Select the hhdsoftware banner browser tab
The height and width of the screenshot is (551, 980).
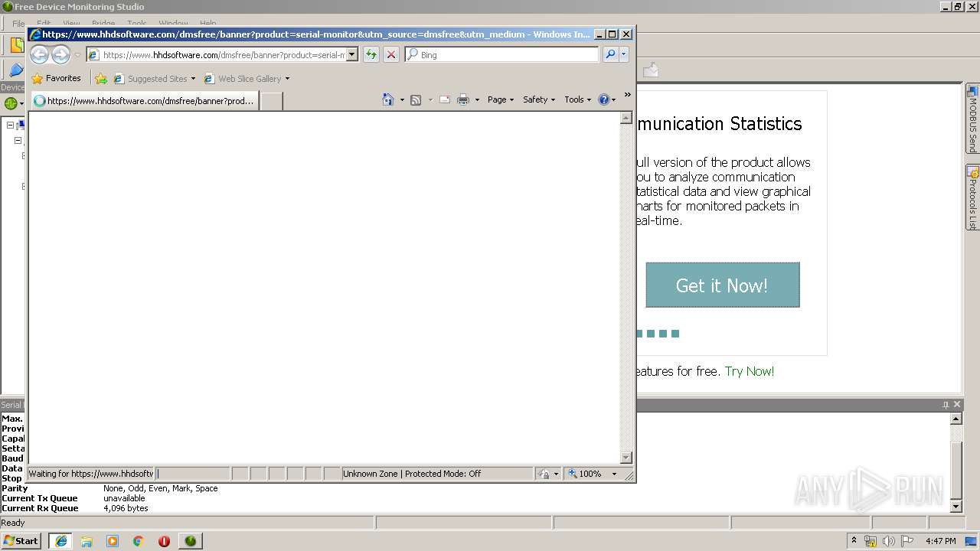tap(145, 100)
